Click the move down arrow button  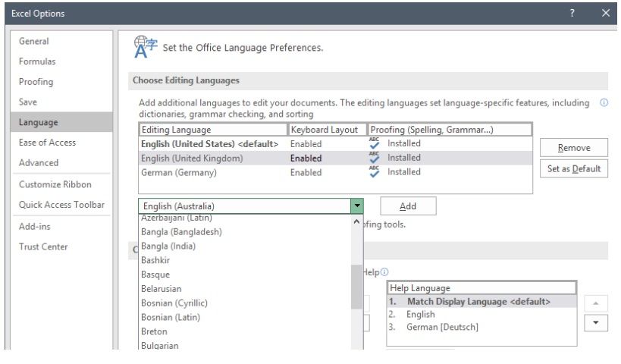click(596, 322)
